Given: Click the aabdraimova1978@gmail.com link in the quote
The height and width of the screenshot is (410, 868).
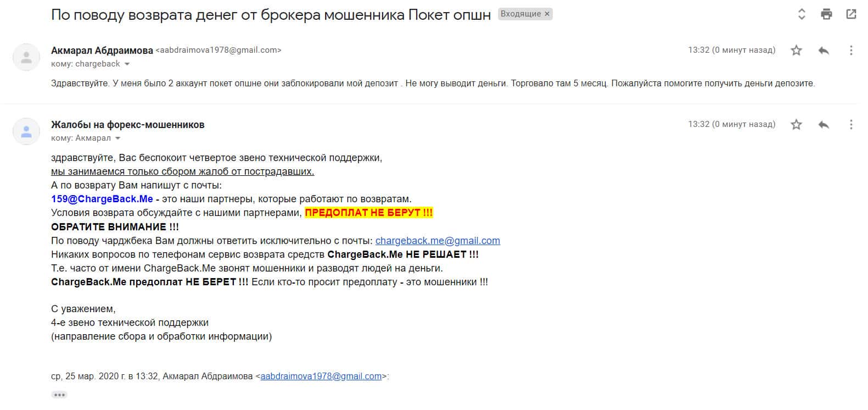Looking at the screenshot, I should (x=321, y=376).
